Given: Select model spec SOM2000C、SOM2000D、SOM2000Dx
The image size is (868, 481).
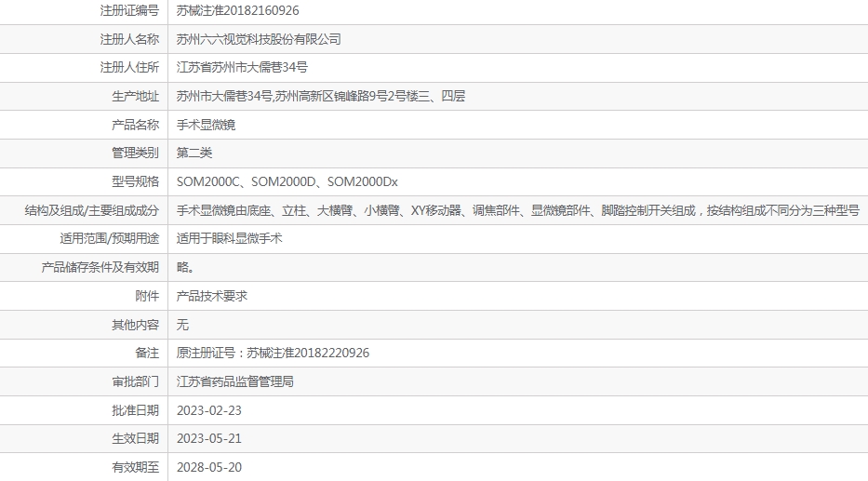Looking at the screenshot, I should [287, 182].
